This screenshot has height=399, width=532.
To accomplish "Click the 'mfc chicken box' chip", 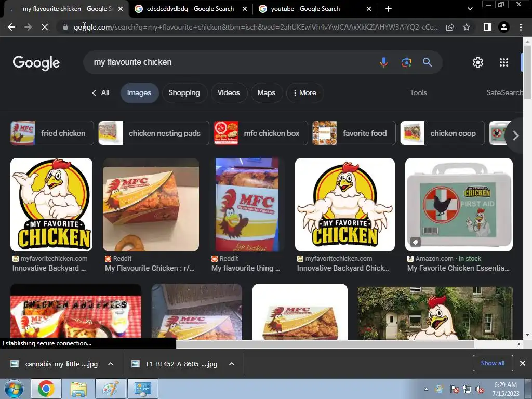I will (261, 133).
